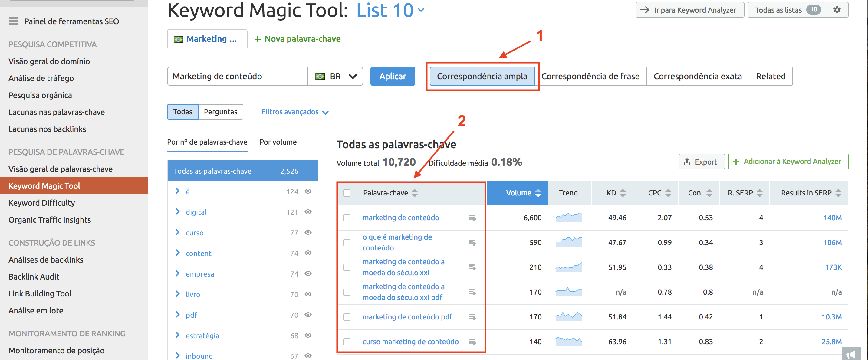Sort by CPC column arrows
The height and width of the screenshot is (360, 868).
668,193
